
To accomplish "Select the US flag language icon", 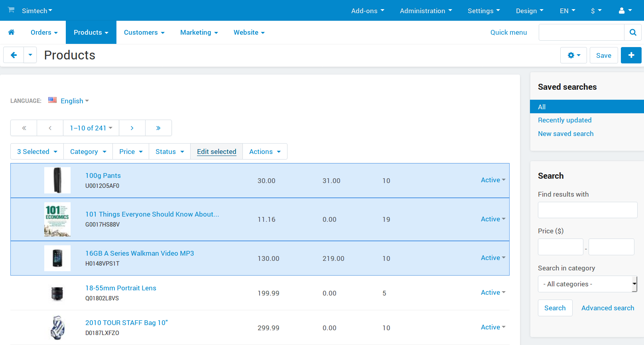I will click(52, 100).
